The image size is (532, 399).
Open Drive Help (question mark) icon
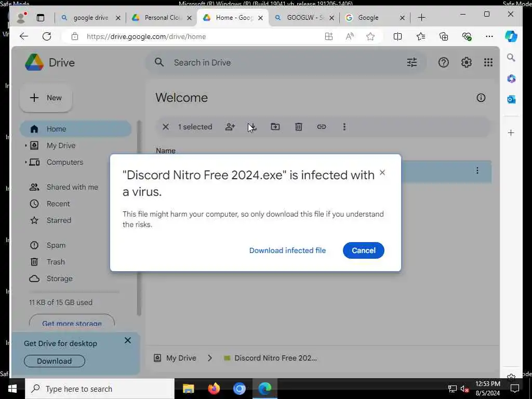(x=444, y=62)
